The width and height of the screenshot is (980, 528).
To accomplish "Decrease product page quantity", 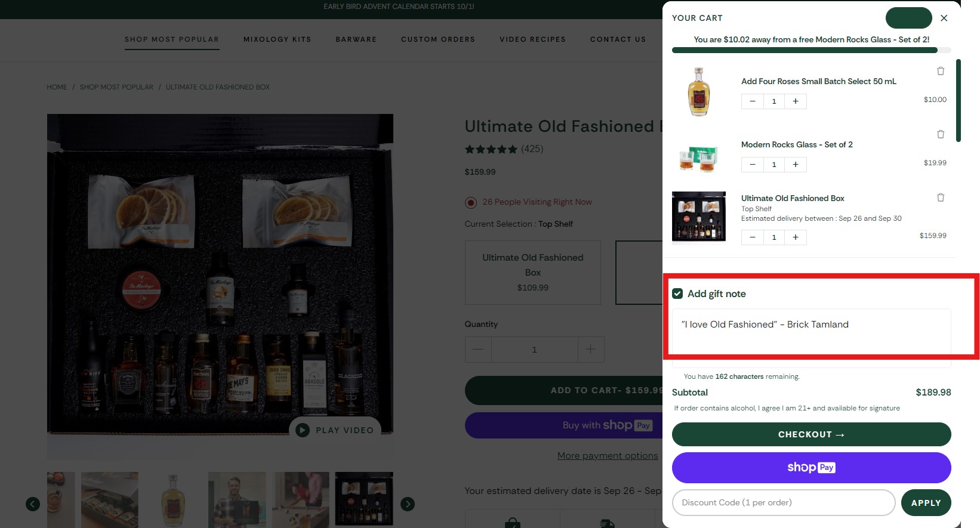I will (478, 350).
